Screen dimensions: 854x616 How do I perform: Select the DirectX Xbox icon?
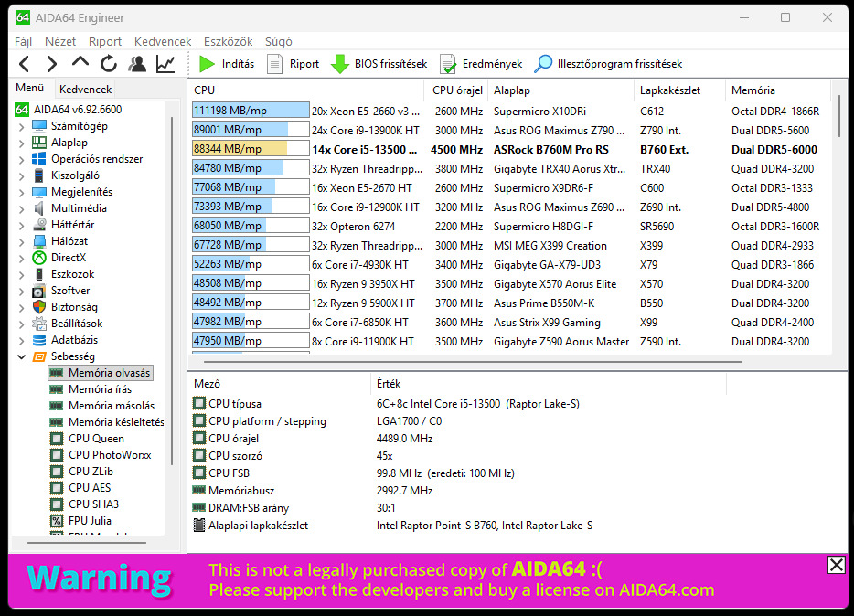[39, 258]
